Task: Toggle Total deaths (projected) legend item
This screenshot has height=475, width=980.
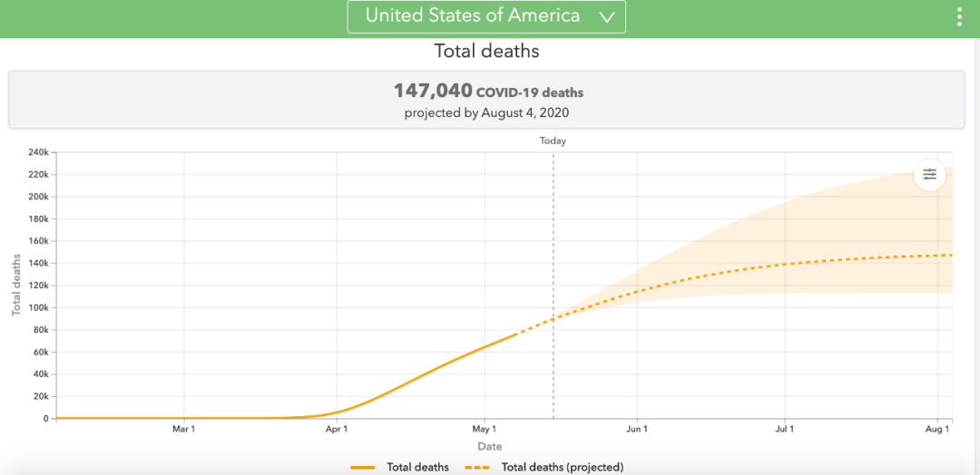Action: (x=562, y=467)
